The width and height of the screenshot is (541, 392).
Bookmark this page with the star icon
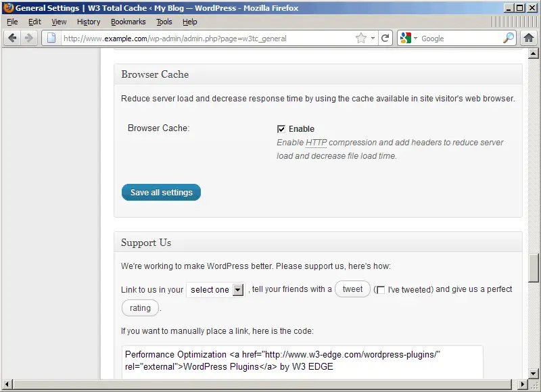[x=361, y=38]
